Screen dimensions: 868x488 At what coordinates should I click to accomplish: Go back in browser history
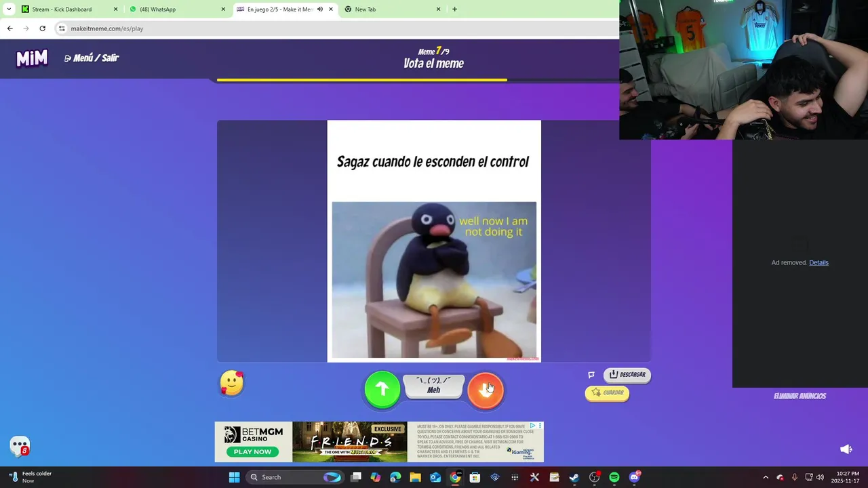(9, 28)
